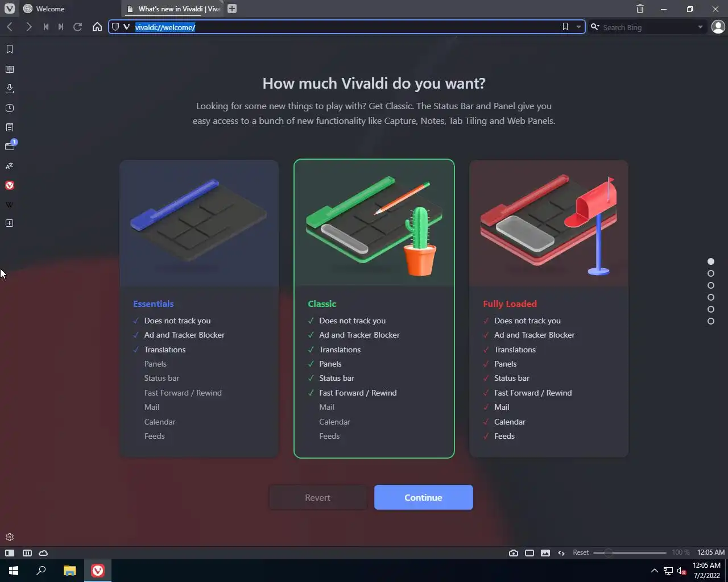Open the Reading List panel
This screenshot has width=728, height=582.
pyautogui.click(x=10, y=69)
